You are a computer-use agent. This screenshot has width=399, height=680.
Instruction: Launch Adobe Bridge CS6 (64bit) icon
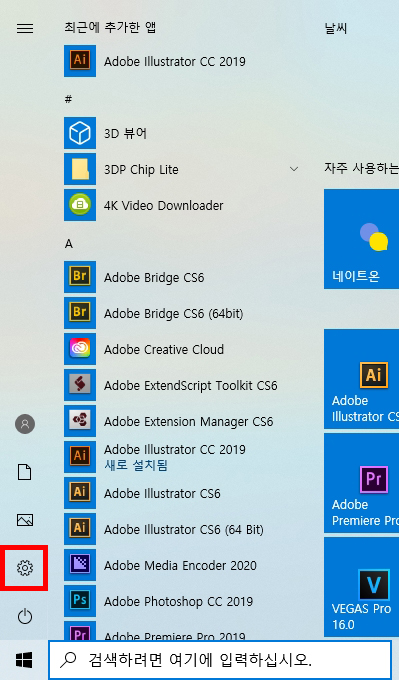(x=80, y=313)
